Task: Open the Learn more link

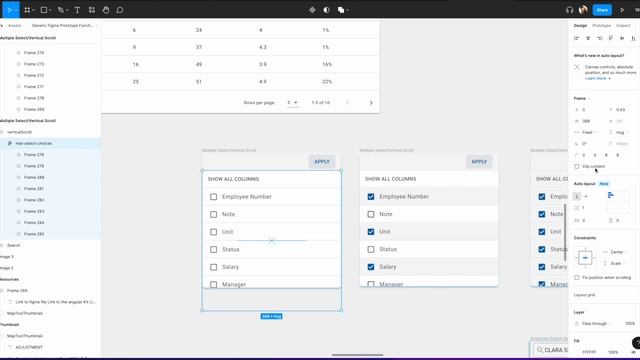Action: [x=598, y=78]
